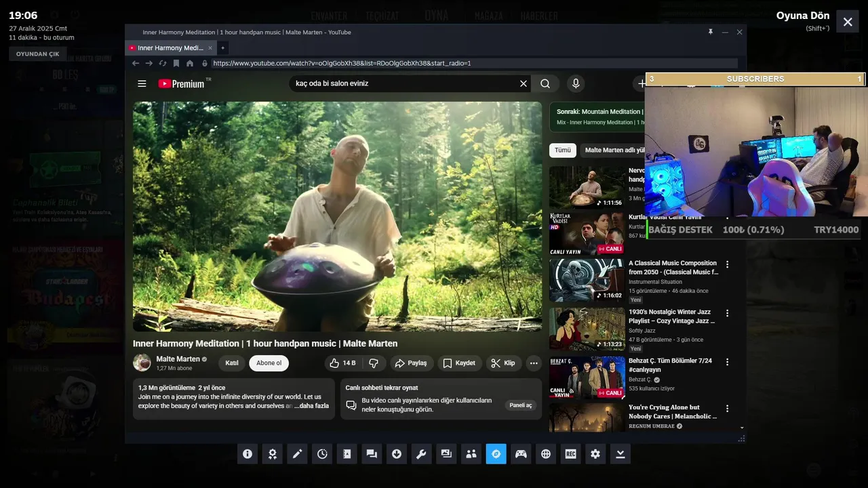Bookmark the page with the bookmark icon
The height and width of the screenshot is (488, 868).
coord(176,63)
